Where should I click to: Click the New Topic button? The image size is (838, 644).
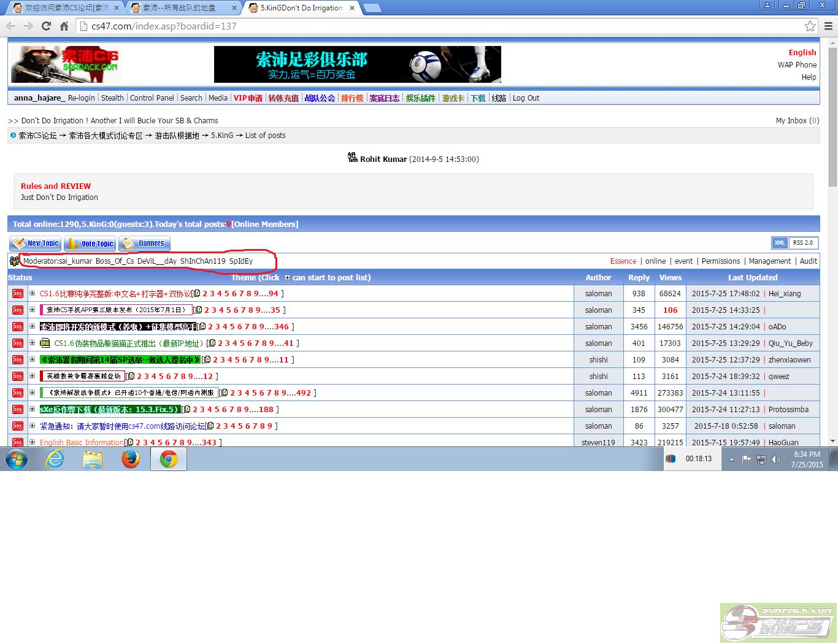tap(36, 243)
